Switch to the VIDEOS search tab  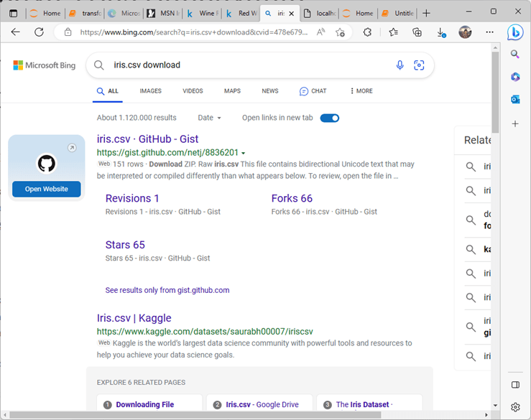[x=193, y=91]
